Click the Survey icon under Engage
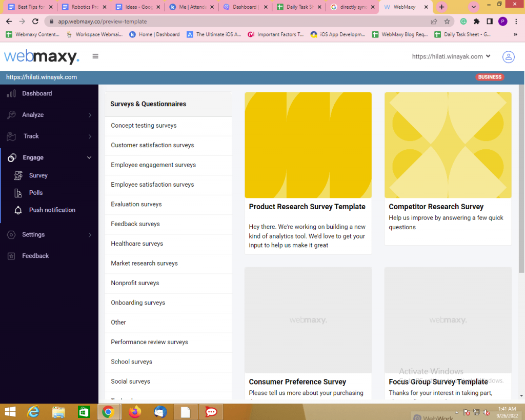This screenshot has width=525, height=420. pyautogui.click(x=18, y=175)
